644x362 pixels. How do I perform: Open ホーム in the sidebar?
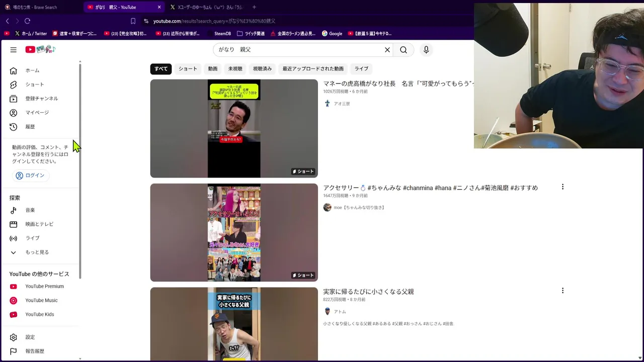point(41,70)
